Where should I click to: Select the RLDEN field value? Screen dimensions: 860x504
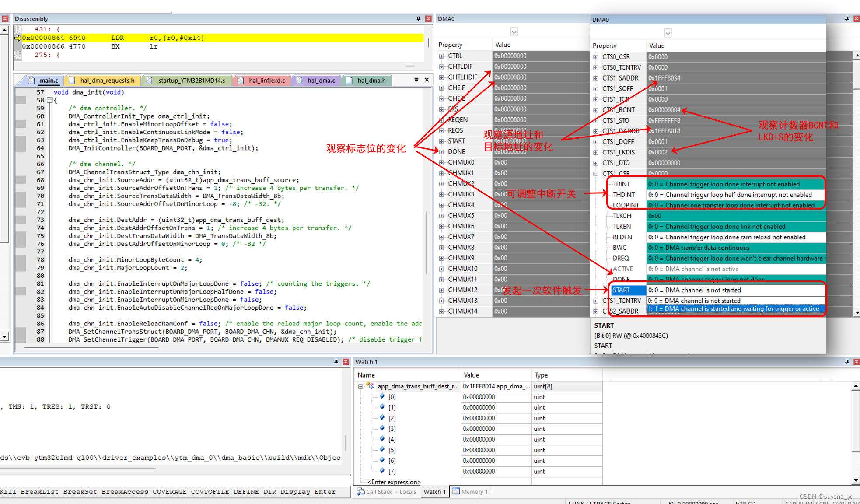[x=736, y=237]
